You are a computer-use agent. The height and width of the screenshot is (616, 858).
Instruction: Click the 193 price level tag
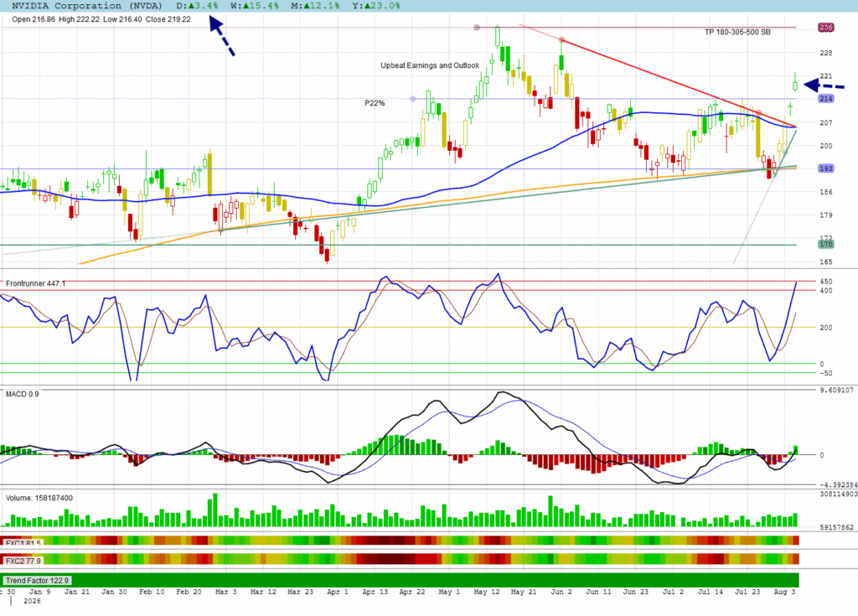(x=825, y=168)
